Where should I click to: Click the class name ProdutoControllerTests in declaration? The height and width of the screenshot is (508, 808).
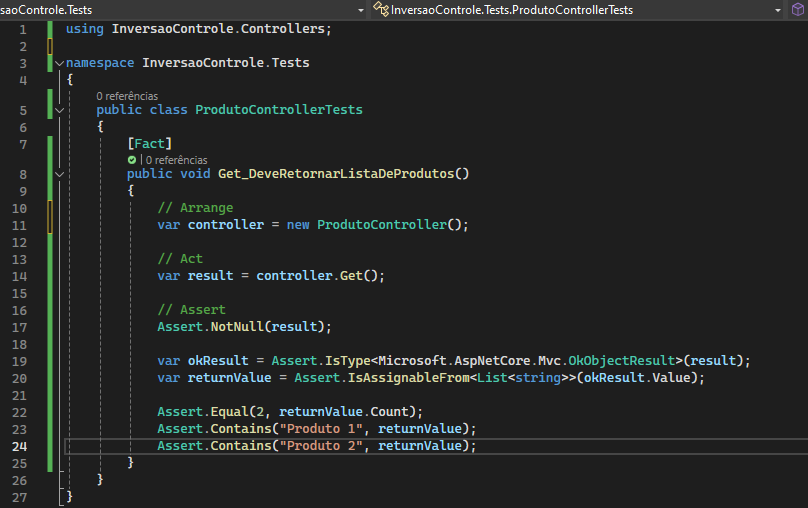coord(279,110)
